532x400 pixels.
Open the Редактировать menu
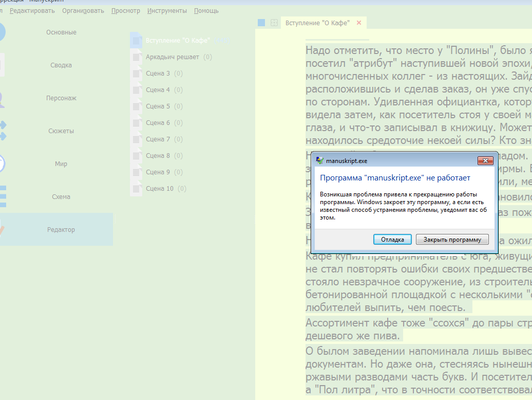(33, 11)
